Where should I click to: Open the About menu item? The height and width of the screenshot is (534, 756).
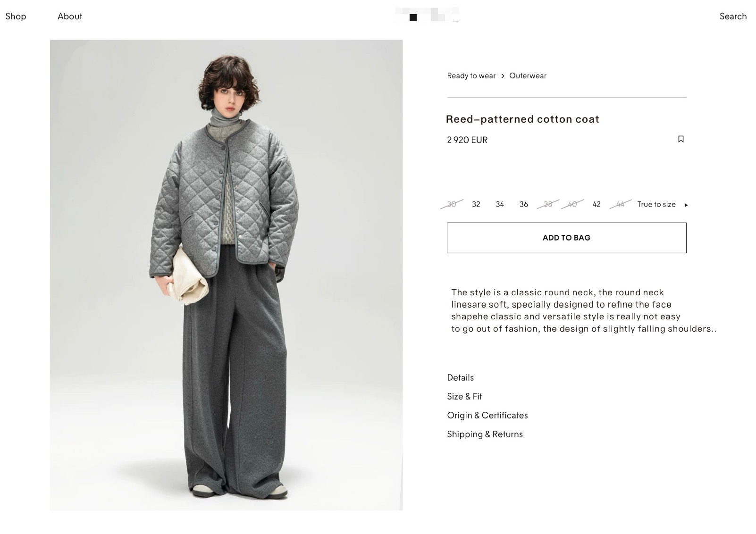70,17
